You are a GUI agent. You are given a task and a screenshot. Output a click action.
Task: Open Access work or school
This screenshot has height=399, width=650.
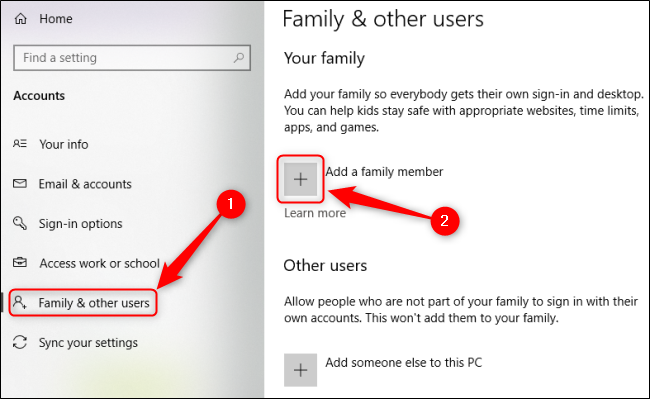coord(99,264)
